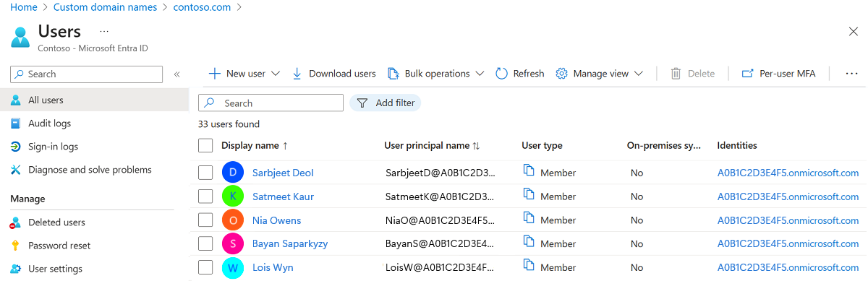
Task: Click the Password reset key icon
Action: pos(16,246)
